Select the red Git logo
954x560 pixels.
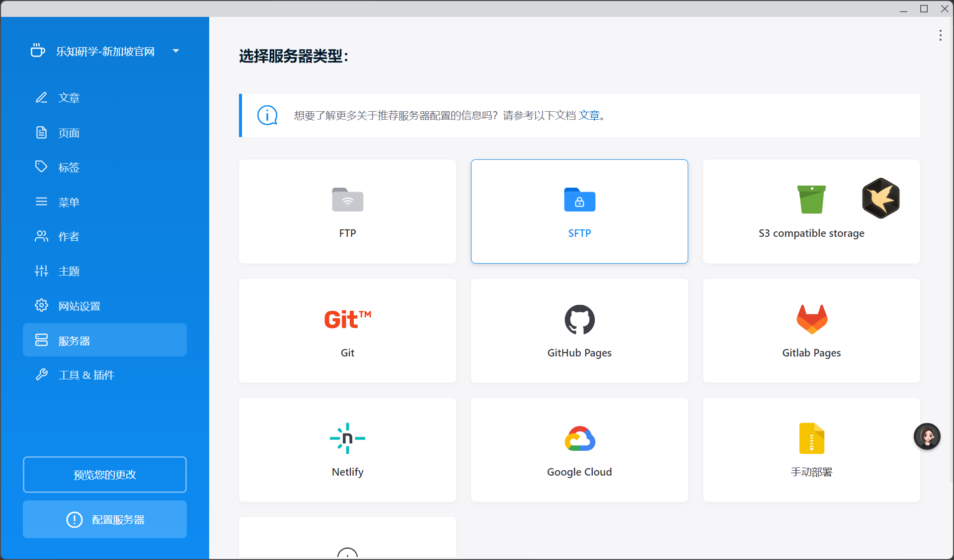[x=347, y=319]
